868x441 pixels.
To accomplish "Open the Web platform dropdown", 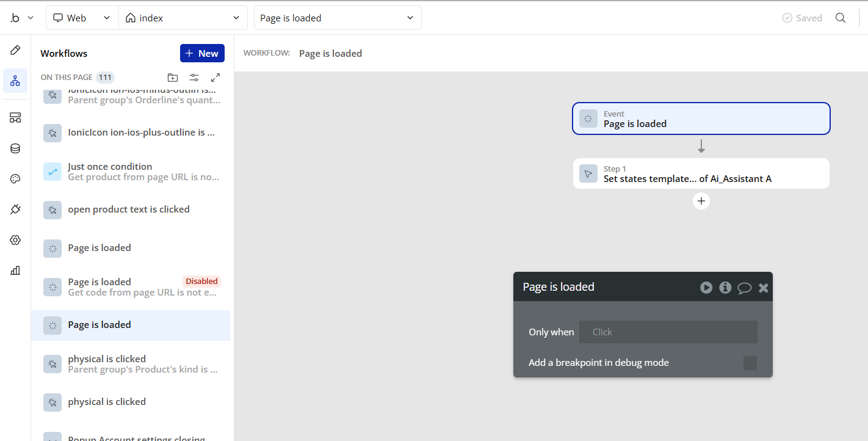I will (x=82, y=18).
